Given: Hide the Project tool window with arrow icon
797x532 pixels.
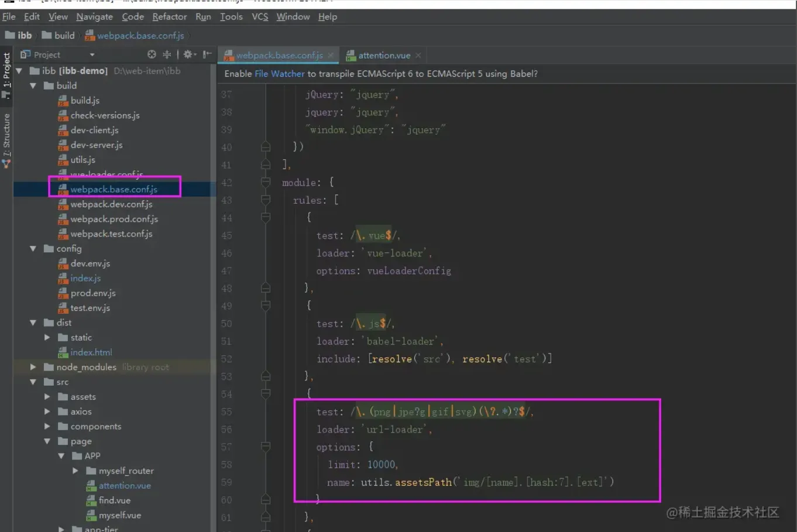Looking at the screenshot, I should (207, 54).
